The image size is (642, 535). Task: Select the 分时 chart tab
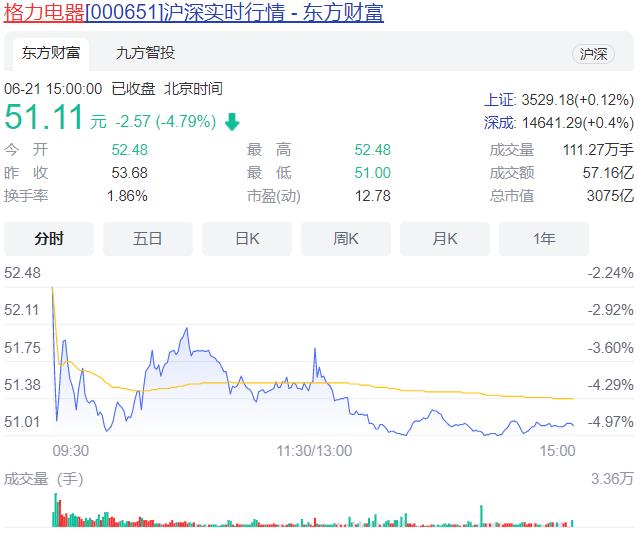49,239
